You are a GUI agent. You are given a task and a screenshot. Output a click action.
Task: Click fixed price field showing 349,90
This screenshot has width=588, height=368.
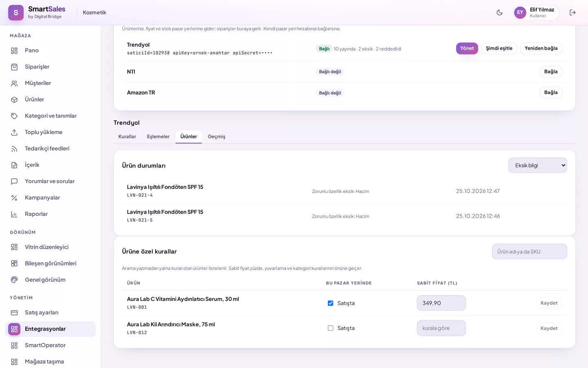pyautogui.click(x=441, y=303)
